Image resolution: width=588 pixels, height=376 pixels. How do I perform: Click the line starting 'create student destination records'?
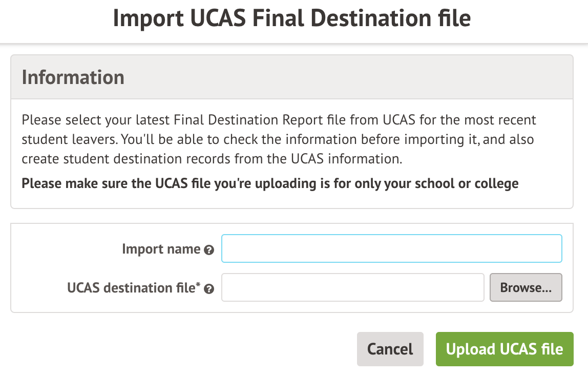point(212,158)
